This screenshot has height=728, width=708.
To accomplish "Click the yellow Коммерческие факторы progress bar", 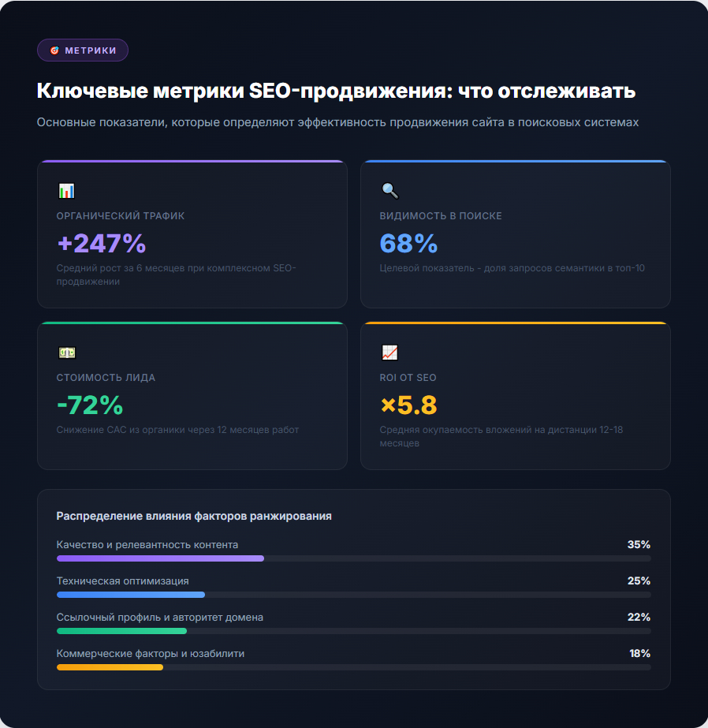I will (110, 667).
